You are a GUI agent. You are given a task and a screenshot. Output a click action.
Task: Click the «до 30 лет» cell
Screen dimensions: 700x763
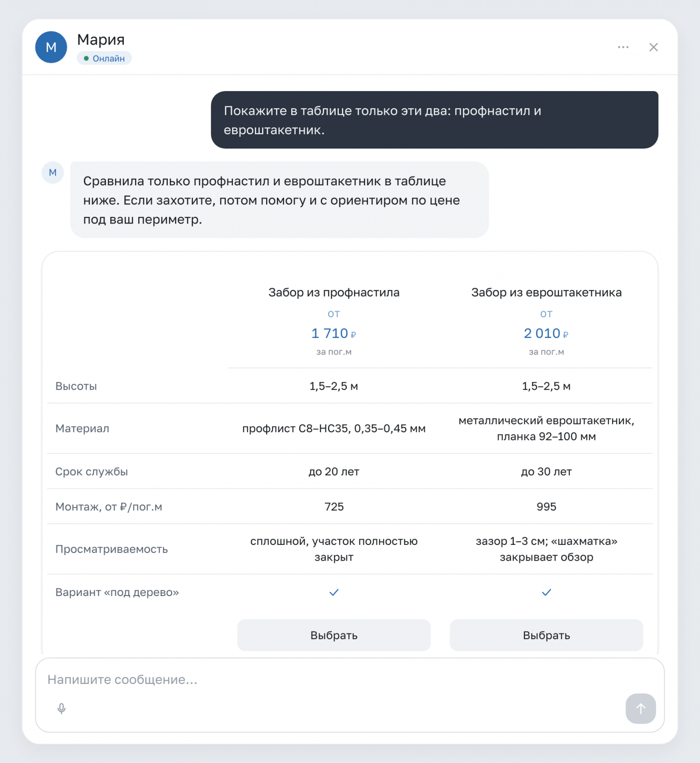[546, 472]
